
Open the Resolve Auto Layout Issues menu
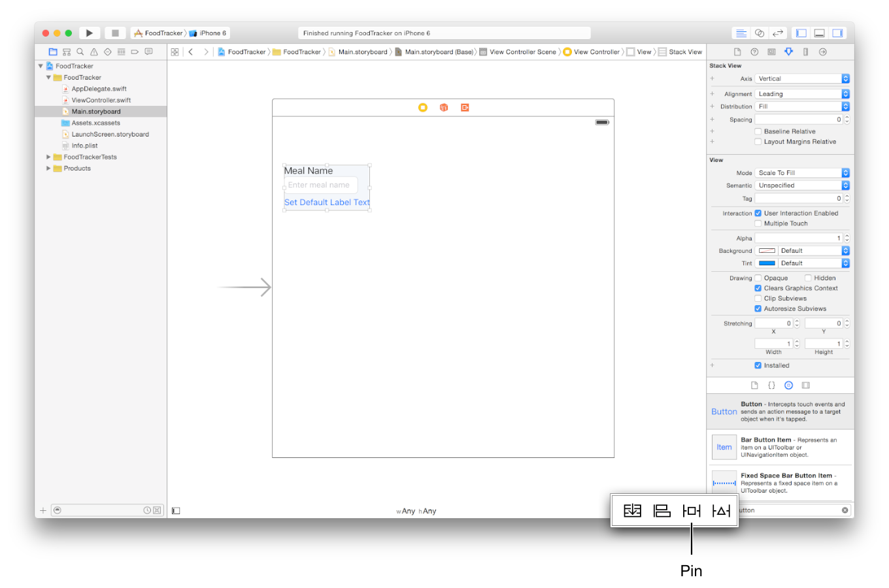[721, 510]
